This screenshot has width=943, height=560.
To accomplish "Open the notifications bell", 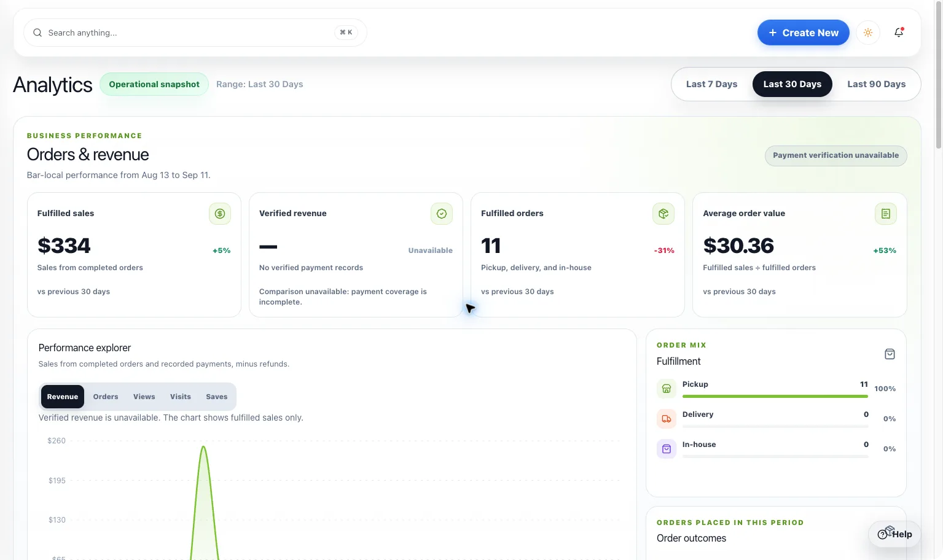I will coord(899,33).
